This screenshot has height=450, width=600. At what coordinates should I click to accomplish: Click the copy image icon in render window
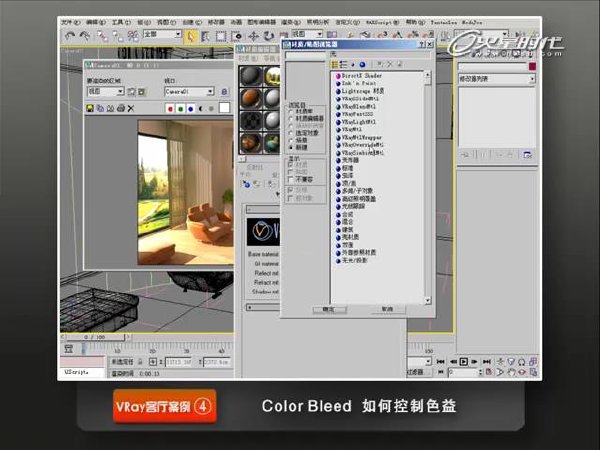tap(100, 108)
